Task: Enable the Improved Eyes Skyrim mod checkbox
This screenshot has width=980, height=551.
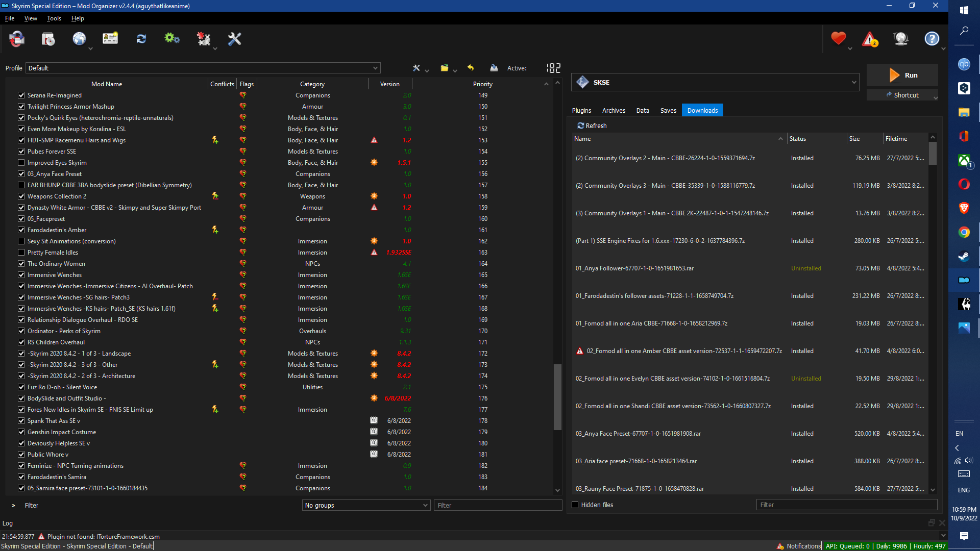Action: point(21,163)
